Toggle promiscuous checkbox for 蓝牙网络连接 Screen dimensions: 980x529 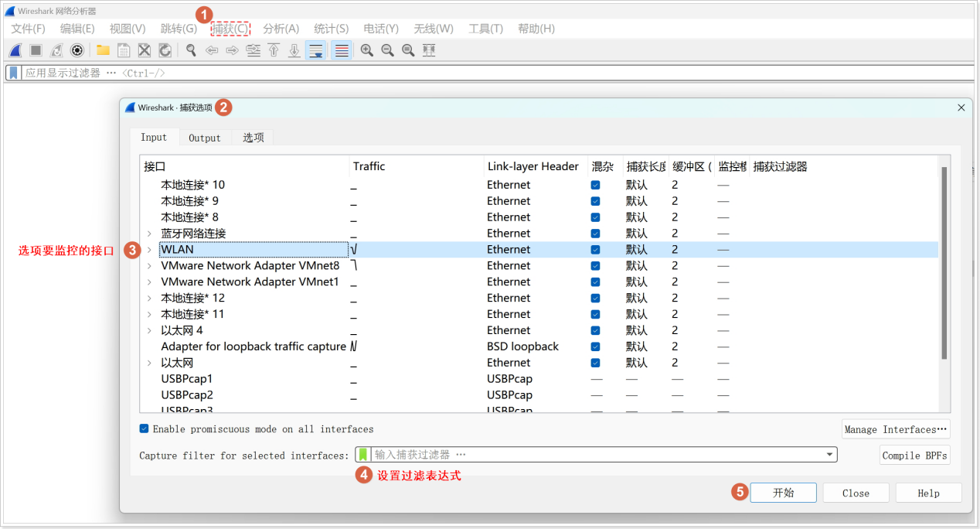[595, 234]
